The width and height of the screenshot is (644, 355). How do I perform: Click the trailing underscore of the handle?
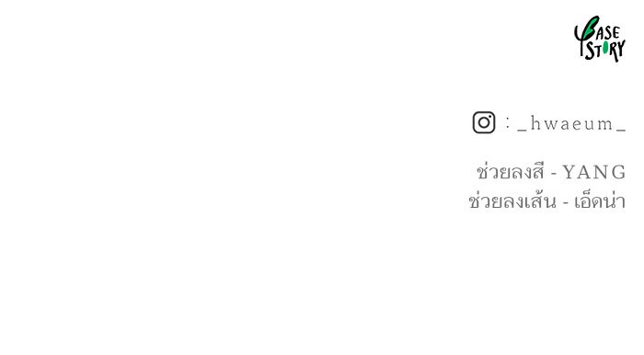pyautogui.click(x=621, y=131)
